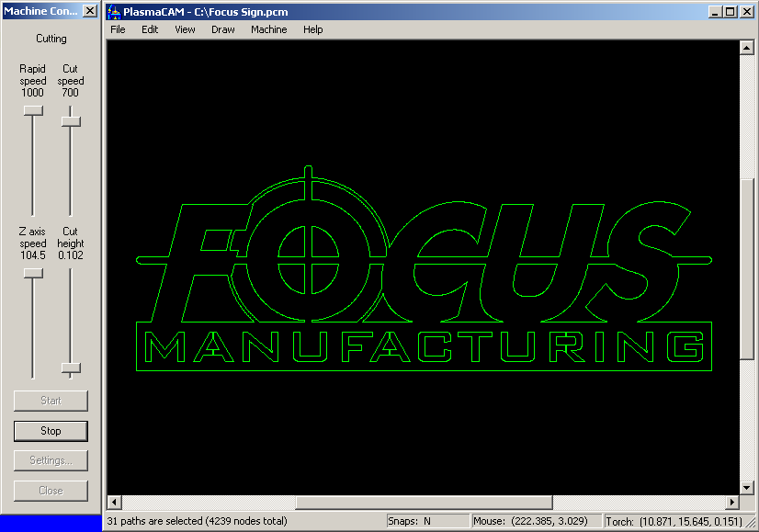Viewport: 759px width, 532px height.
Task: Close the Machine Control panel with X
Action: [x=89, y=11]
